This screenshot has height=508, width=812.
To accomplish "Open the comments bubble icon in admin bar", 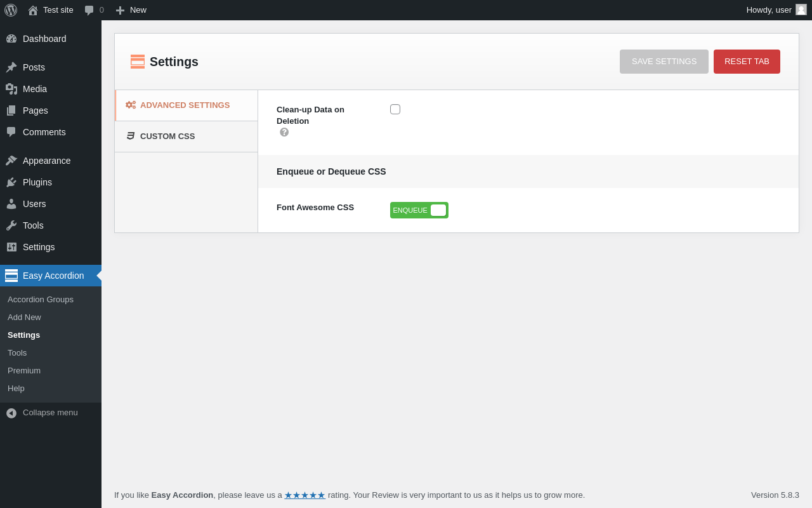I will point(89,10).
